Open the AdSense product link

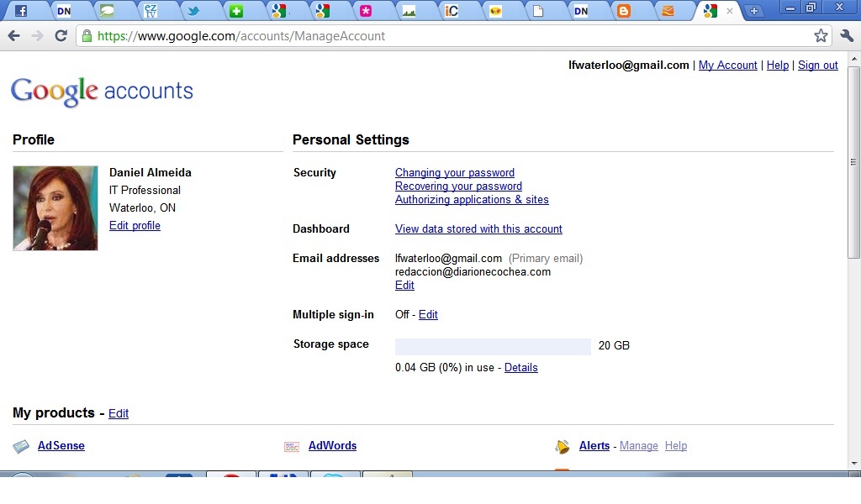(61, 446)
